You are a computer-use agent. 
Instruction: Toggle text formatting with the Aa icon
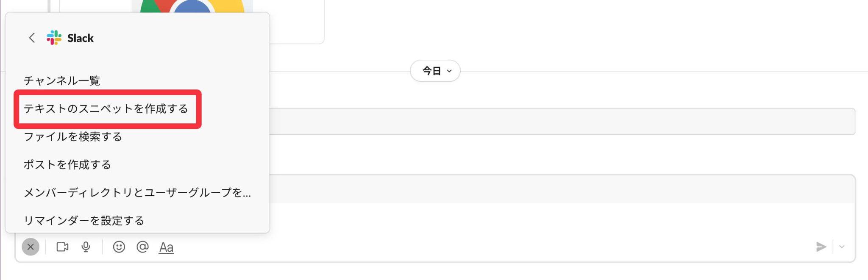(166, 247)
